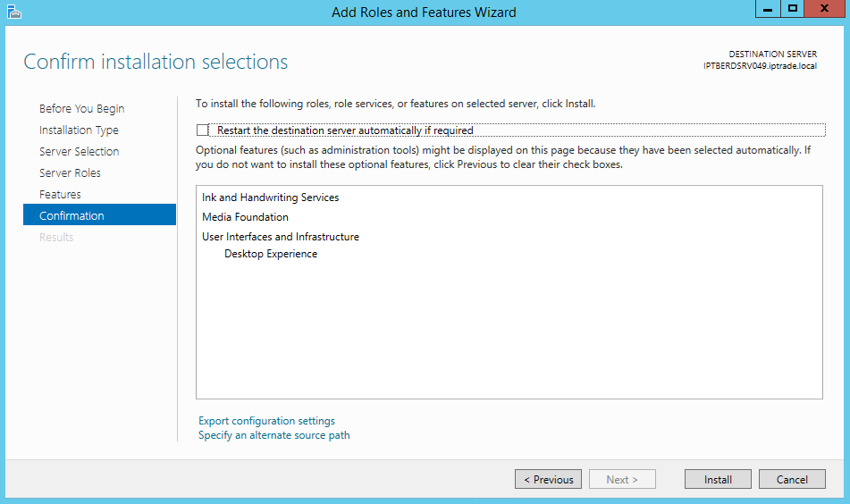Maximize the wizard window
Image resolution: width=850 pixels, height=504 pixels.
793,9
